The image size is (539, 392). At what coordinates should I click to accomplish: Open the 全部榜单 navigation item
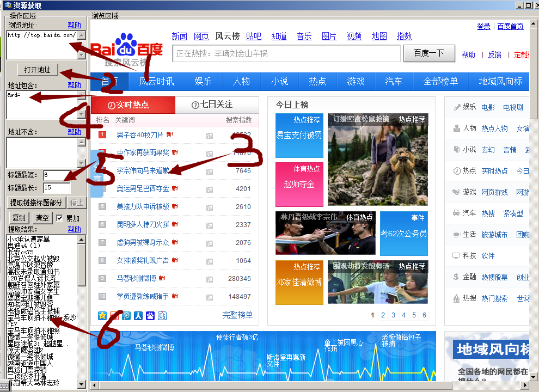tap(440, 81)
